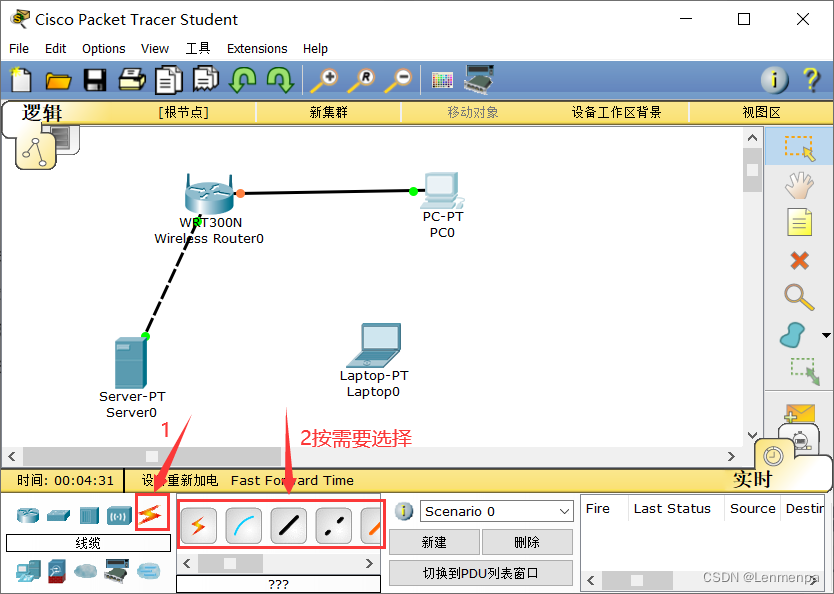Choose the Place Note tool
The height and width of the screenshot is (594, 834).
(x=799, y=222)
